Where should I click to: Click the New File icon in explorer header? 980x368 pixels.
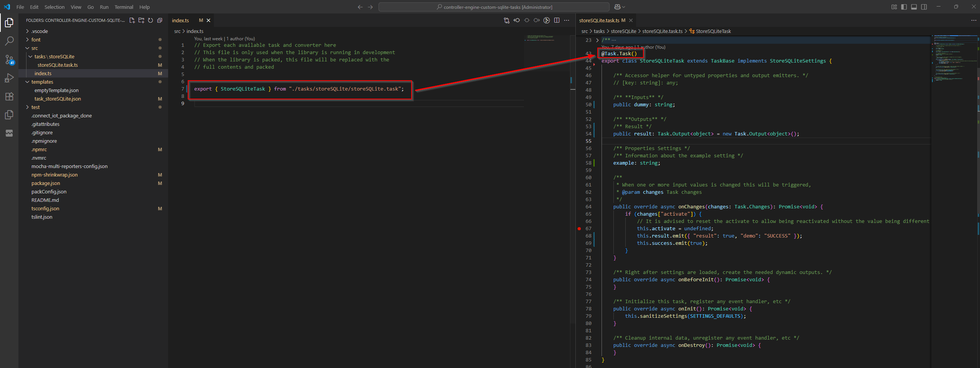[x=132, y=20]
